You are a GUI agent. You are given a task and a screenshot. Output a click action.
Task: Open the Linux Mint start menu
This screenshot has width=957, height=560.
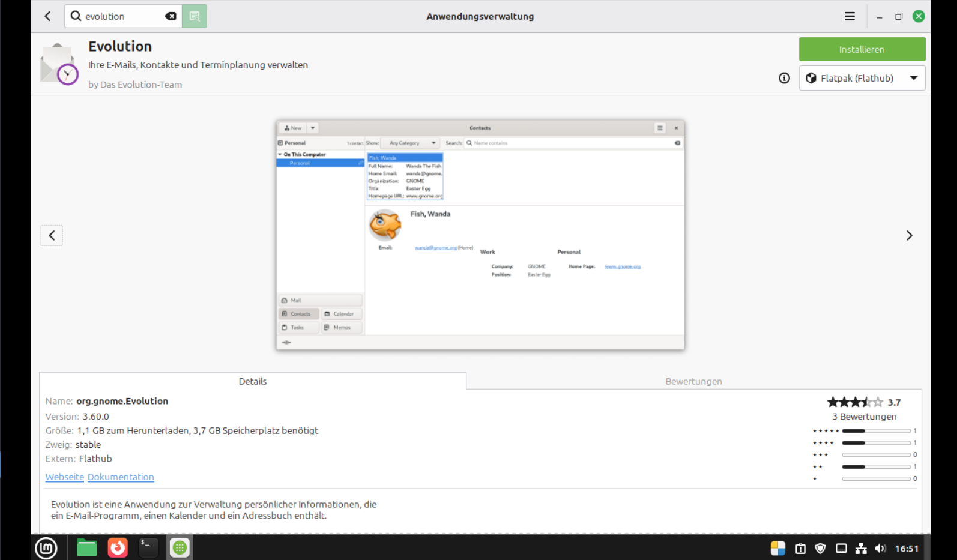click(x=46, y=547)
